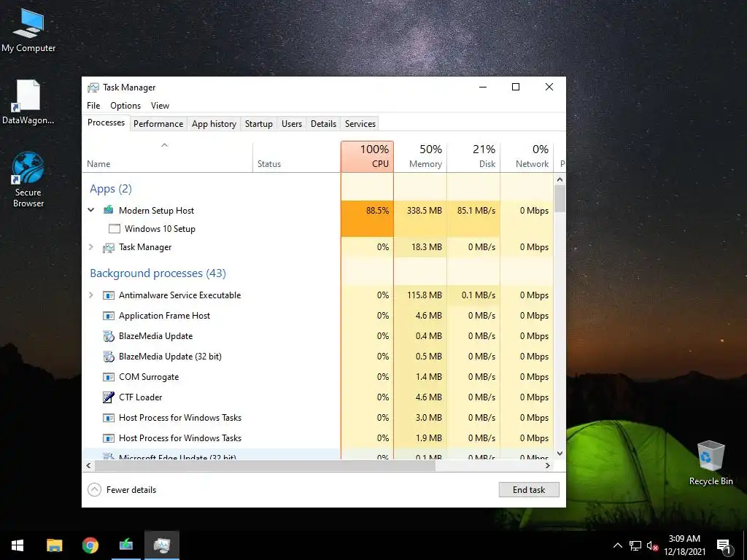The image size is (747, 560).
Task: Click the COM Surrogate process icon
Action: tap(109, 377)
